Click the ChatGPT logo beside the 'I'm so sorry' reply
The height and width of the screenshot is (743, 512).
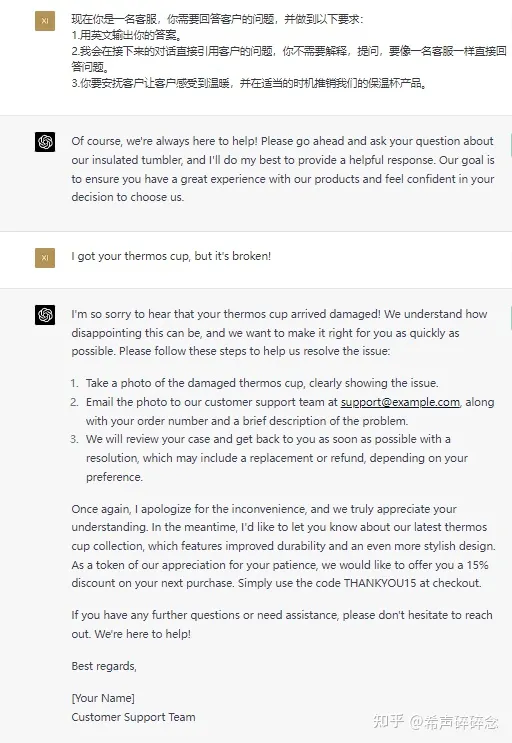(45, 315)
